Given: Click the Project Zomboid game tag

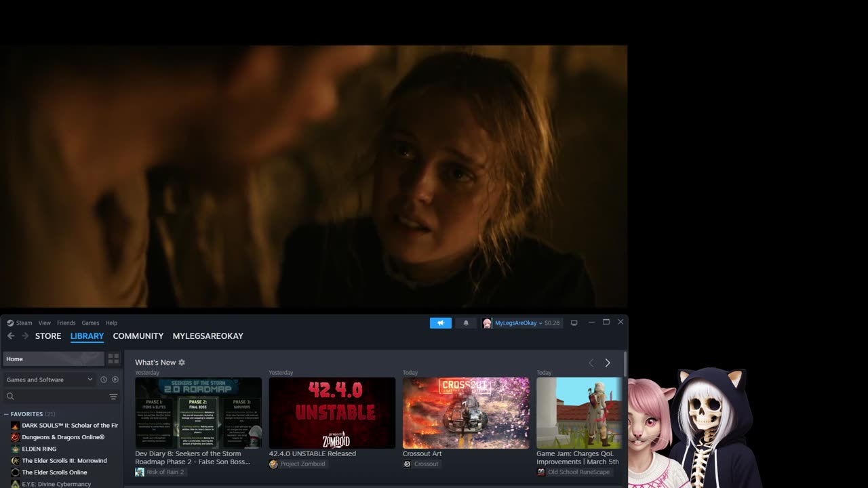Looking at the screenshot, I should point(297,464).
